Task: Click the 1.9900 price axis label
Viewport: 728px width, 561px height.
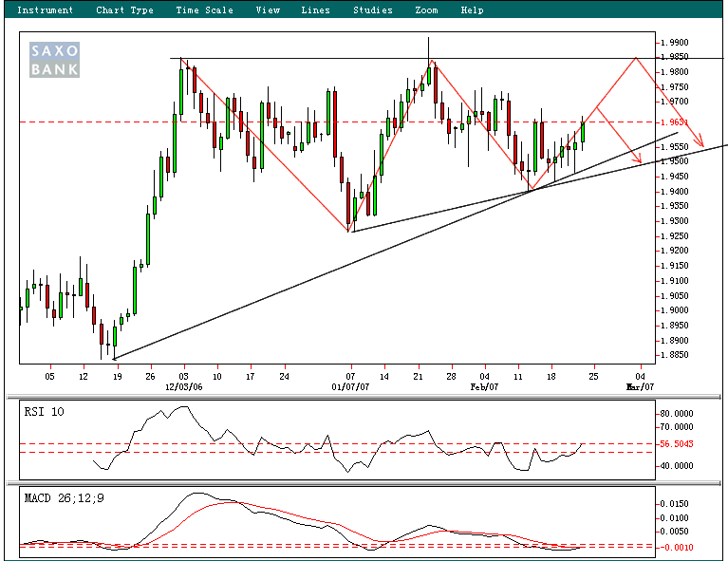Action: pyautogui.click(x=675, y=43)
